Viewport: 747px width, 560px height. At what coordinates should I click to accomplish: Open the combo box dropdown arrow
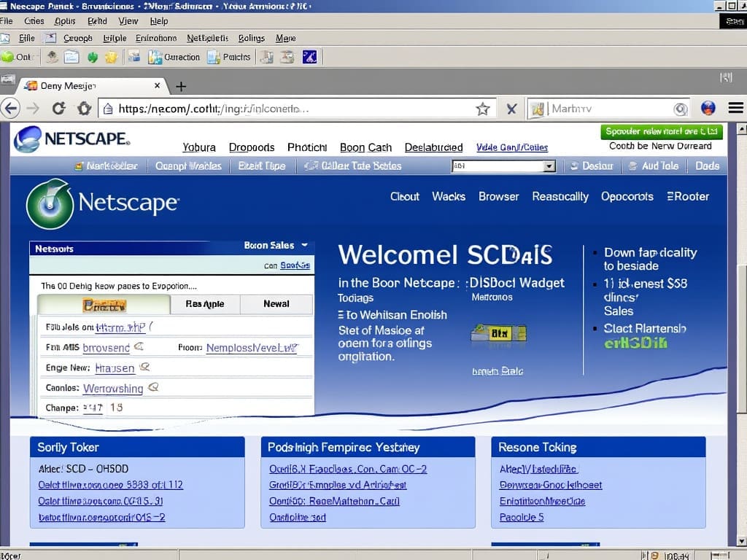(549, 166)
